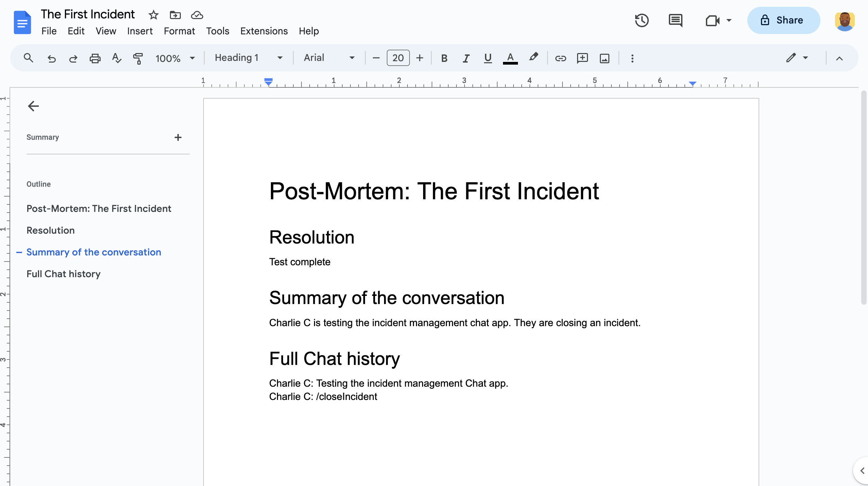Click the insert image icon
Screen dimensions: 868x486
pyautogui.click(x=605, y=58)
